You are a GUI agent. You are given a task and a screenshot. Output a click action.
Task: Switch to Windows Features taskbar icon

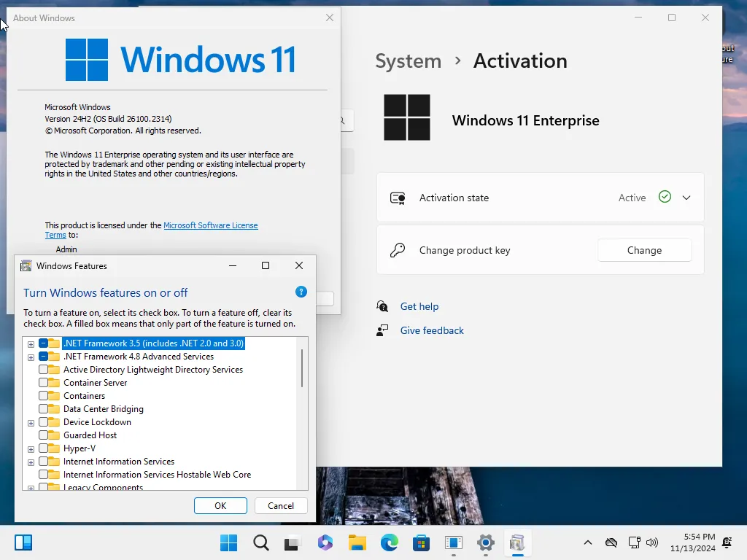(517, 542)
